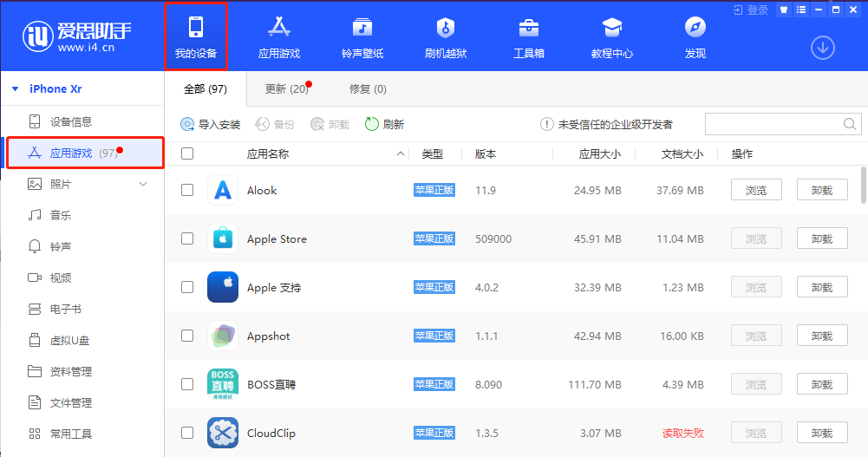Click 浏览 browse button for Alook
The width and height of the screenshot is (868, 457).
[756, 190]
